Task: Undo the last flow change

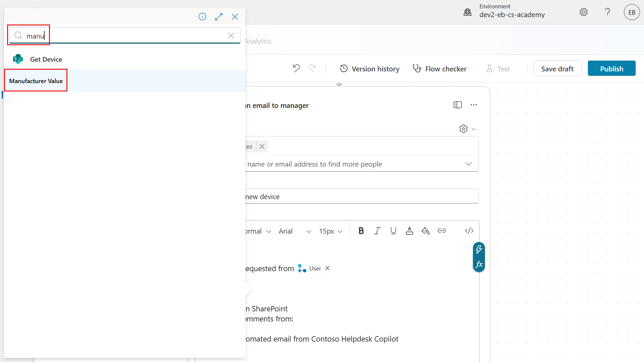Action: [296, 68]
